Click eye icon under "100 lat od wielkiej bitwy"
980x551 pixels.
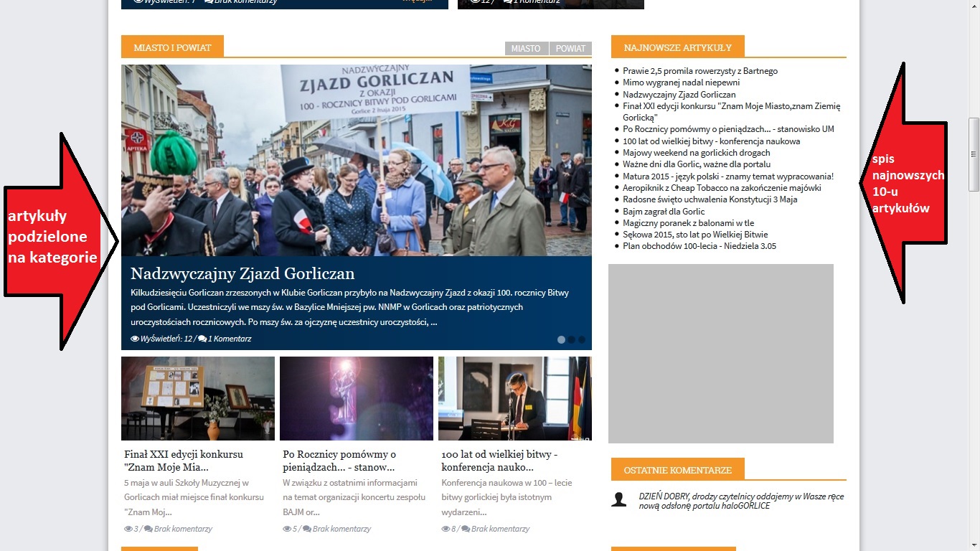(446, 529)
